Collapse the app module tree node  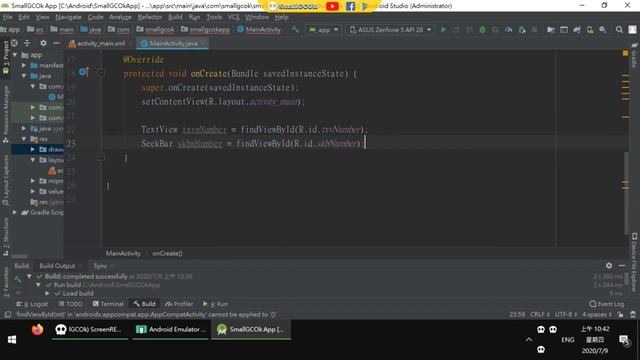pyautogui.click(x=15, y=55)
